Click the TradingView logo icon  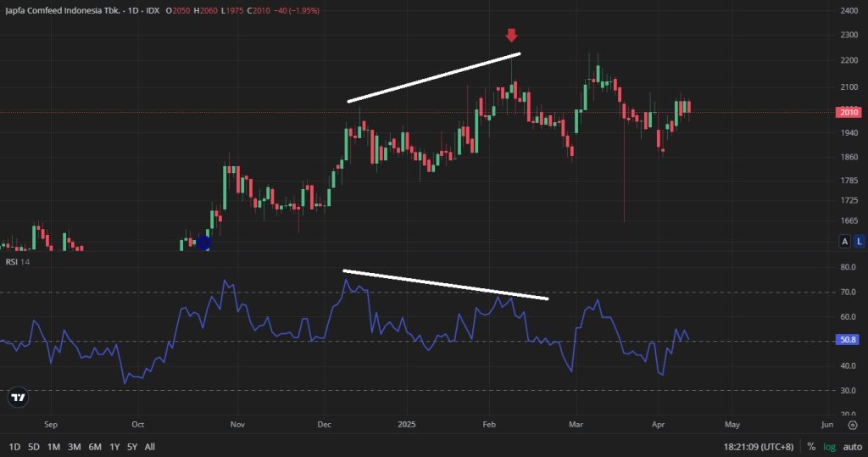pyautogui.click(x=18, y=397)
